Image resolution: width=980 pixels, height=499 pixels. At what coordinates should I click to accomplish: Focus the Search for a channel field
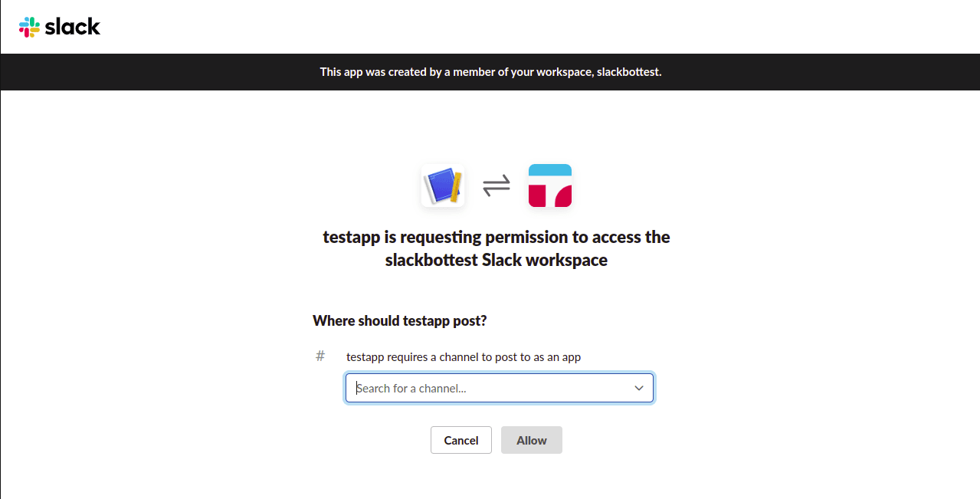(x=490, y=388)
